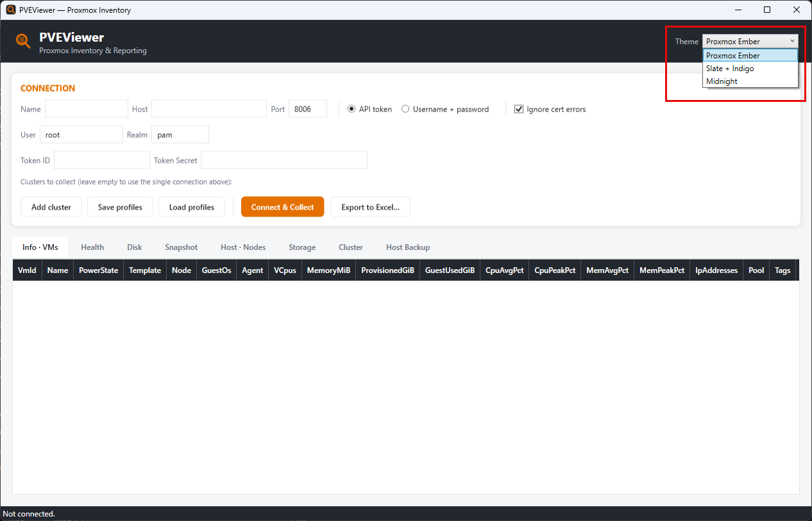Focus the Token Secret input field
The width and height of the screenshot is (812, 521).
pos(284,160)
